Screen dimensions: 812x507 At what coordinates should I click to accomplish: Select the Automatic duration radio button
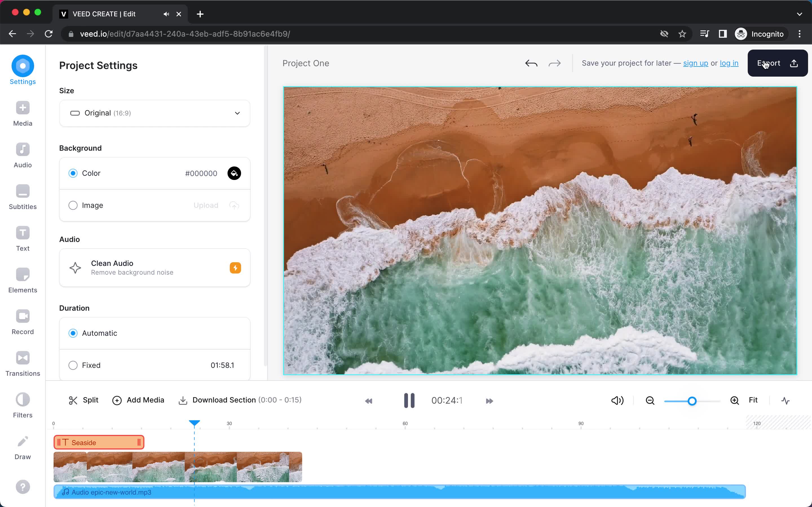[73, 333]
